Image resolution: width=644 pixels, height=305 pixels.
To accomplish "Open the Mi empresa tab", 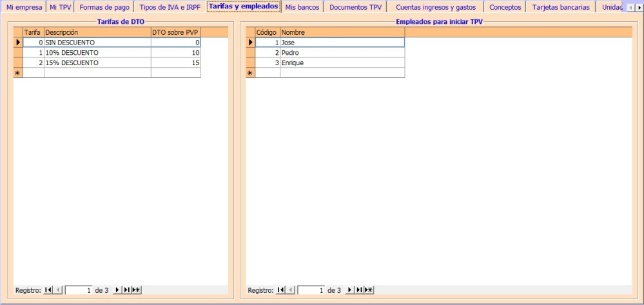I will tap(24, 7).
